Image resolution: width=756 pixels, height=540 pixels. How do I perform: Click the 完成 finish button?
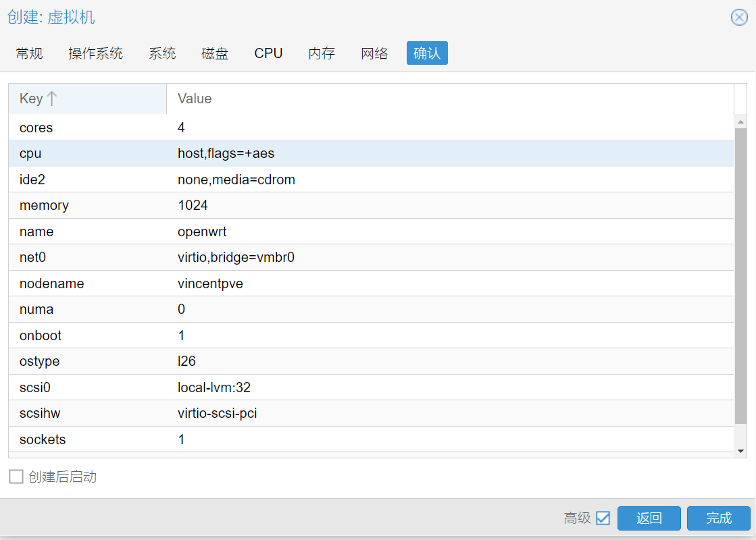point(719,518)
